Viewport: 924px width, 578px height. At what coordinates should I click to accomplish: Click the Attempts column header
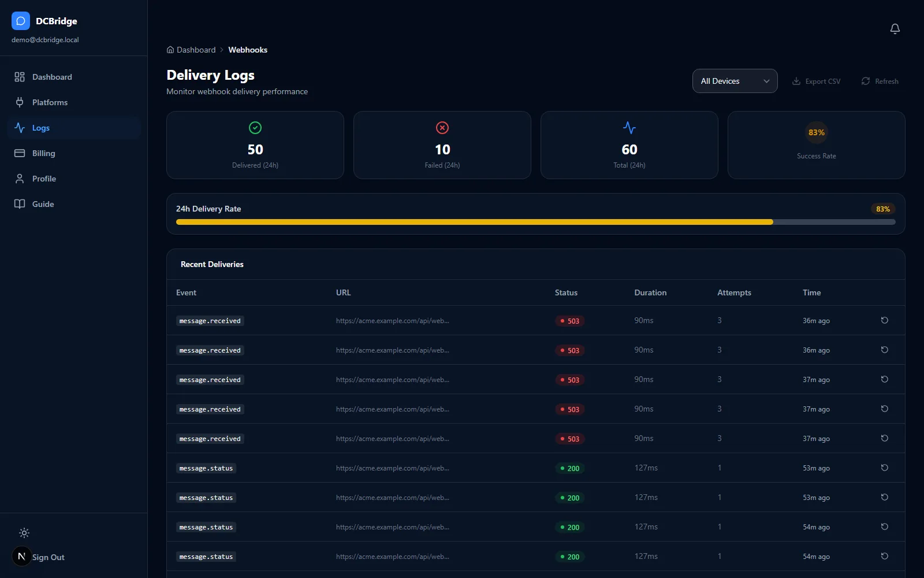coord(734,292)
